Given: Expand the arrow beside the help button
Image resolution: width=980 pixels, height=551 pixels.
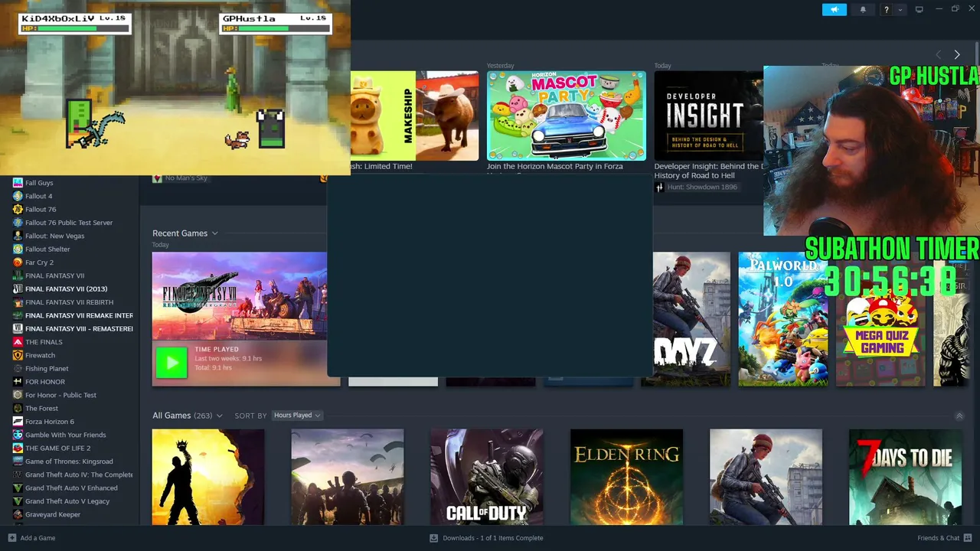Looking at the screenshot, I should point(900,9).
